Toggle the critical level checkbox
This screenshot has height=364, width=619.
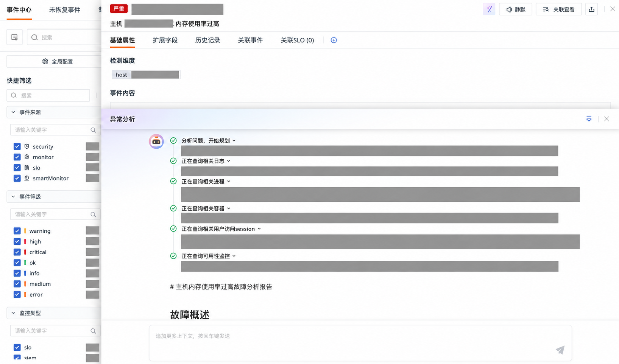coord(17,252)
